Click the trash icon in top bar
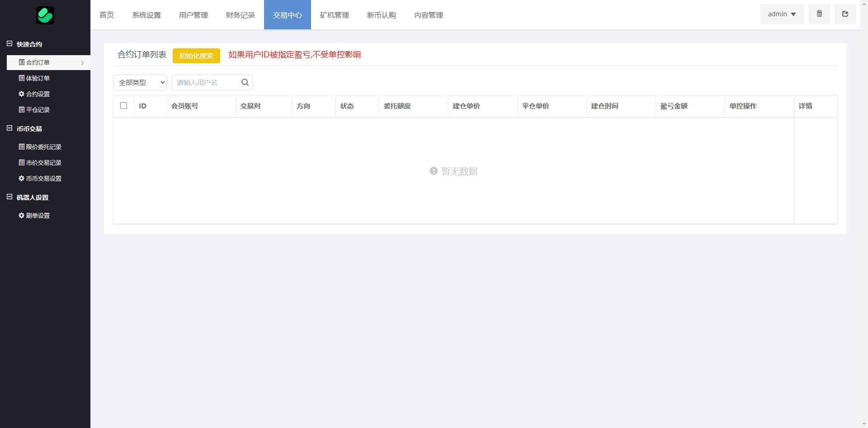The image size is (868, 428). click(x=819, y=14)
